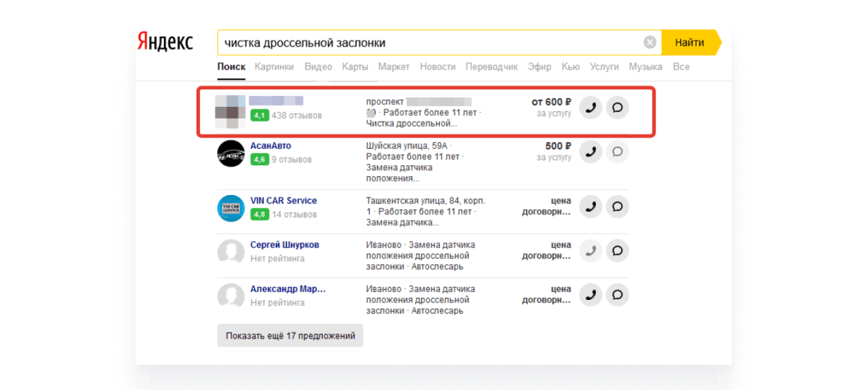Open Сергей Шнурков profile link
The width and height of the screenshot is (868, 390).
point(285,245)
